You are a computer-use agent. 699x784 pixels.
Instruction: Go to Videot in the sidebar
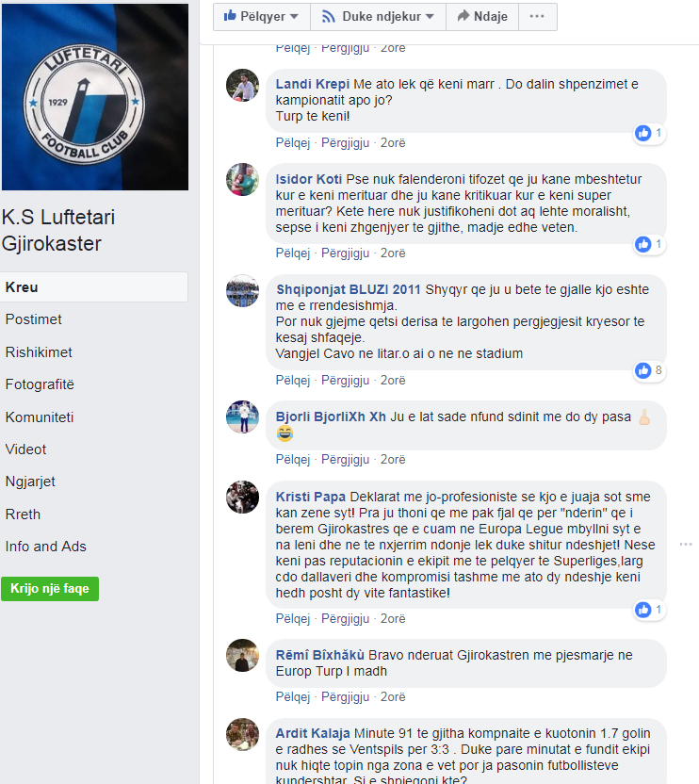[x=25, y=449]
